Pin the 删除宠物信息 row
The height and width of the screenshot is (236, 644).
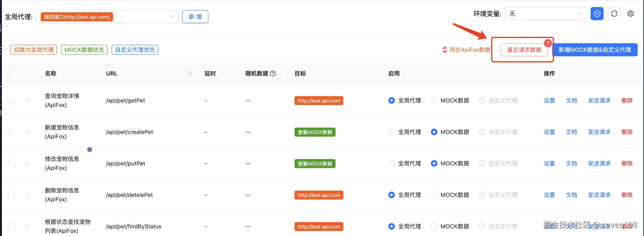click(27, 195)
